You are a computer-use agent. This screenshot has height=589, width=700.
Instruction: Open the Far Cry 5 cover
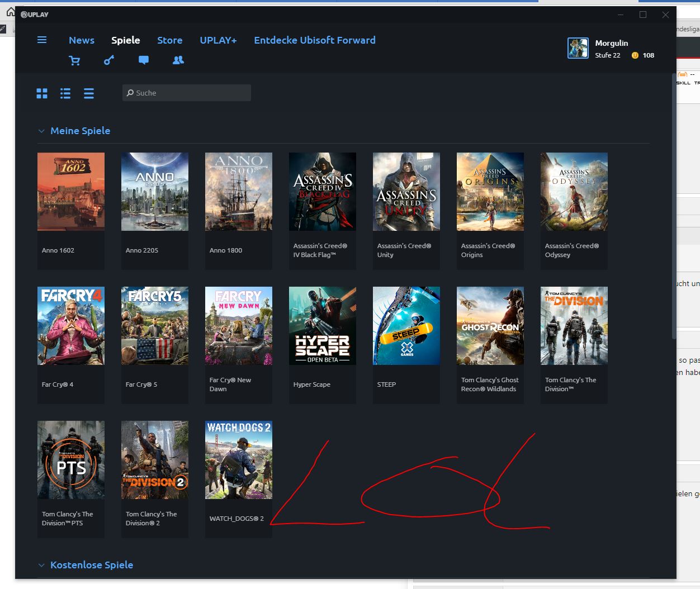155,326
